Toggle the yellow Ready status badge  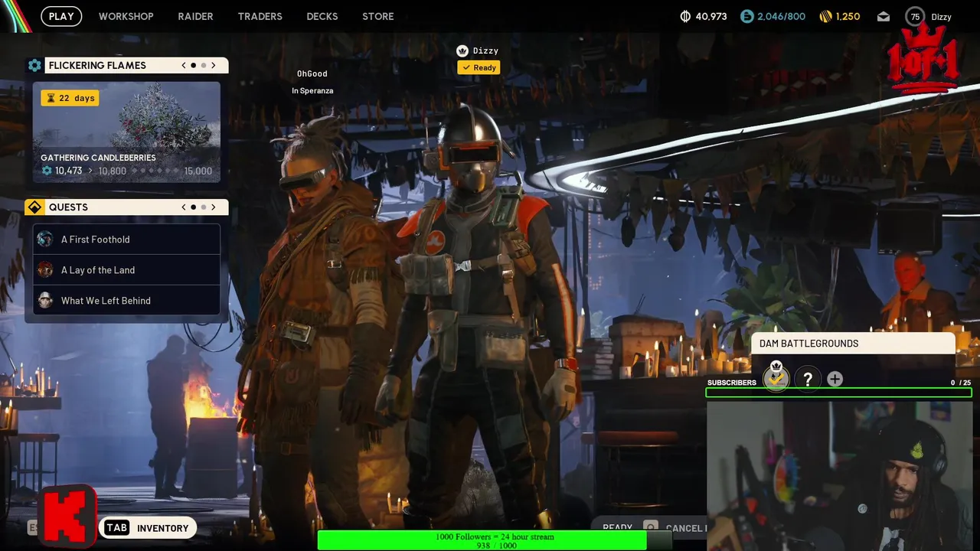[x=479, y=67]
